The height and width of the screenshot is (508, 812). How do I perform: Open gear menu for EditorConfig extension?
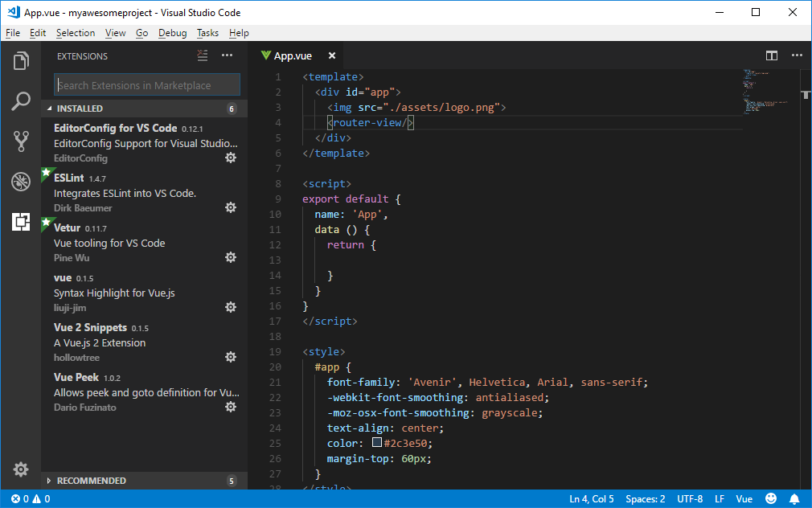tap(231, 158)
